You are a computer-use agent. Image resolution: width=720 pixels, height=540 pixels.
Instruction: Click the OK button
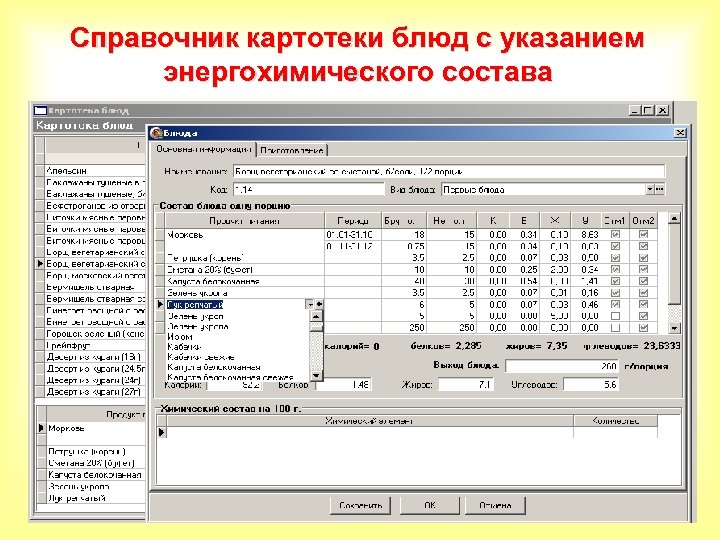pos(430,505)
